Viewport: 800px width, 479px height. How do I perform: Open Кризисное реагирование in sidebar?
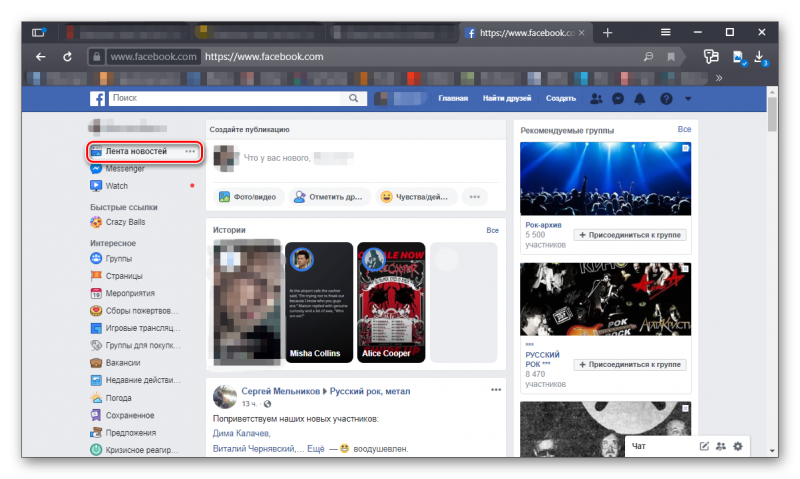(x=134, y=450)
